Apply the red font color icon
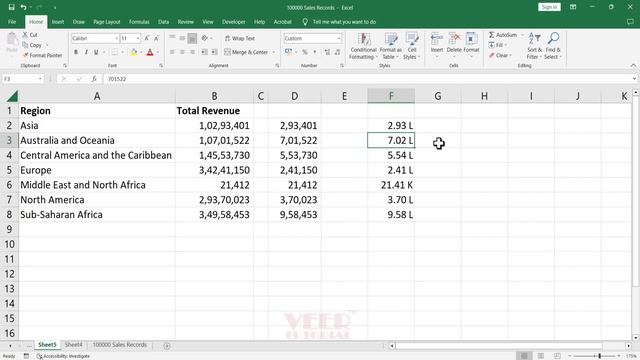This screenshot has height=360, width=640. tap(150, 52)
